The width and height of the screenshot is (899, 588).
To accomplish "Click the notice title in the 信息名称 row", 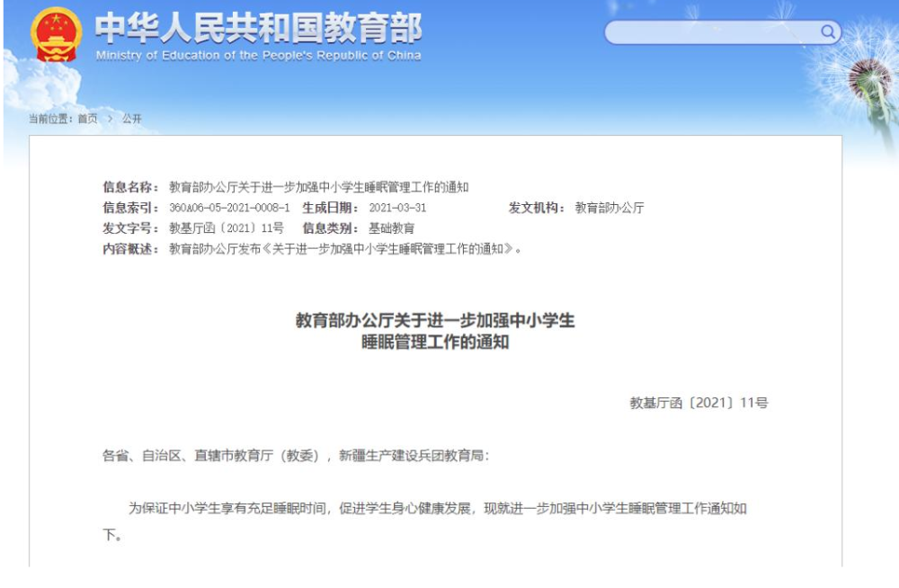I will pyautogui.click(x=319, y=187).
